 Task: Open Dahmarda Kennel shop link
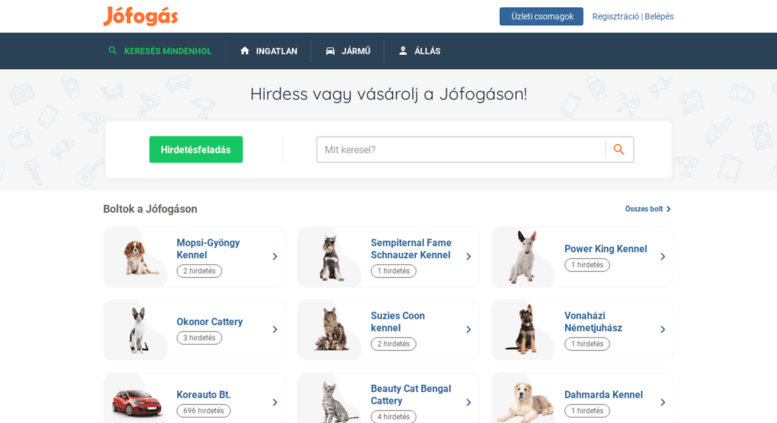pos(604,394)
